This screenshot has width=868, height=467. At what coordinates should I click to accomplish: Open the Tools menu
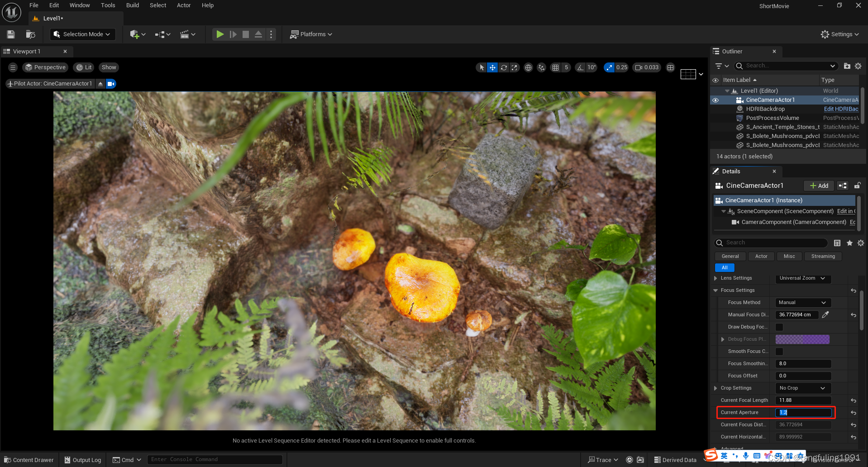click(x=108, y=5)
